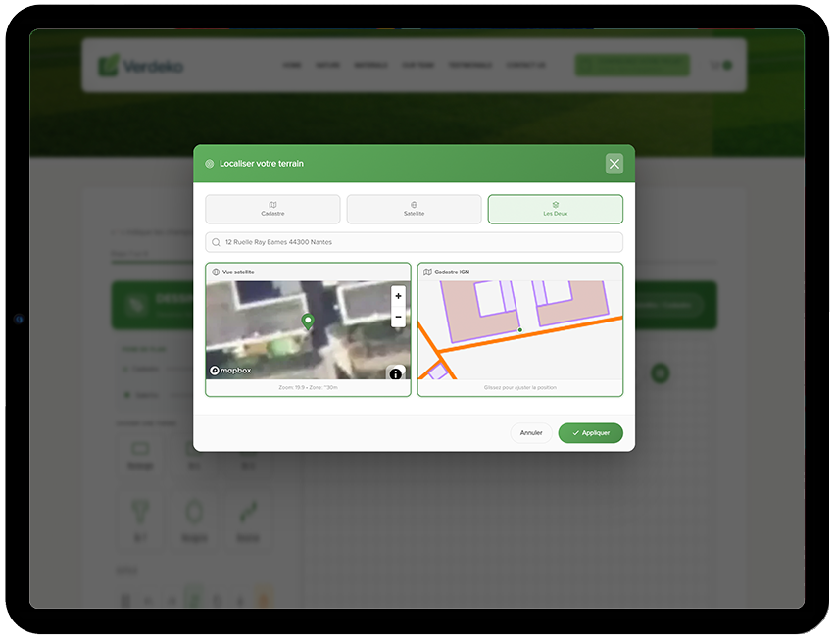The height and width of the screenshot is (644, 835).
Task: Switch to the Cadastre view tab
Action: [x=272, y=209]
